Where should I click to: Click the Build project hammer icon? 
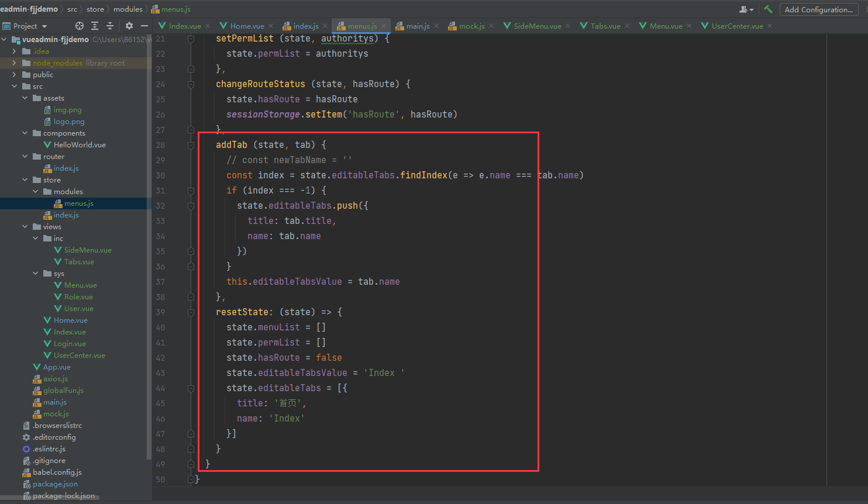click(x=768, y=9)
